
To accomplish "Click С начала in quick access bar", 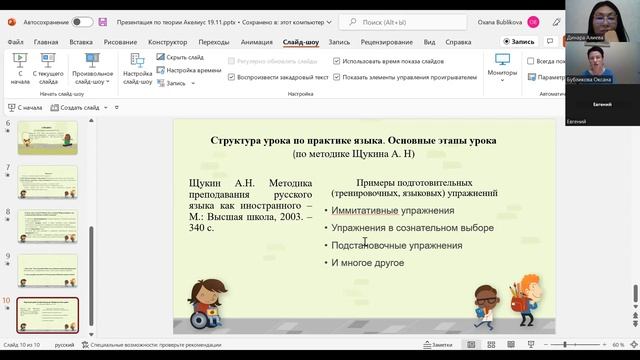I will (x=25, y=107).
